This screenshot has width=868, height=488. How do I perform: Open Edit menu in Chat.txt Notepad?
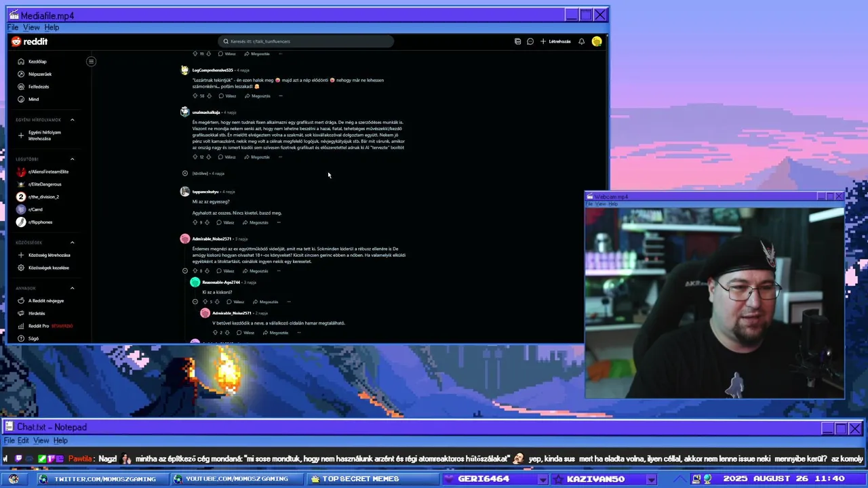coord(23,441)
